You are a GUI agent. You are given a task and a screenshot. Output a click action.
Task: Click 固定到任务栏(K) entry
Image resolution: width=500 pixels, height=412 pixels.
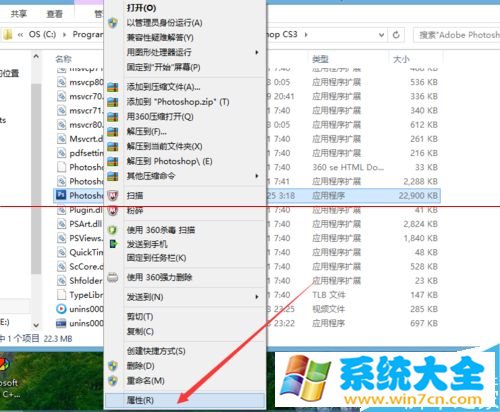pyautogui.click(x=156, y=258)
